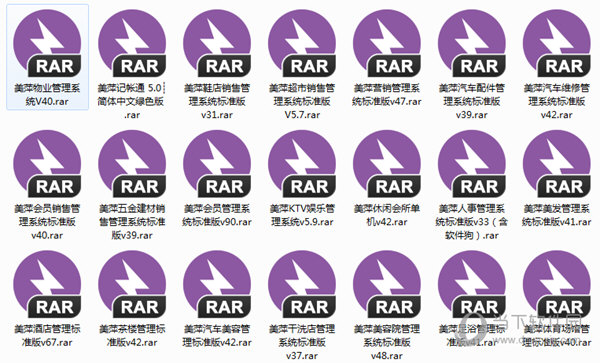Select the 美萍物业管理系统V40 RAR icon
Viewport: 600px width, 363px height.
47,43
